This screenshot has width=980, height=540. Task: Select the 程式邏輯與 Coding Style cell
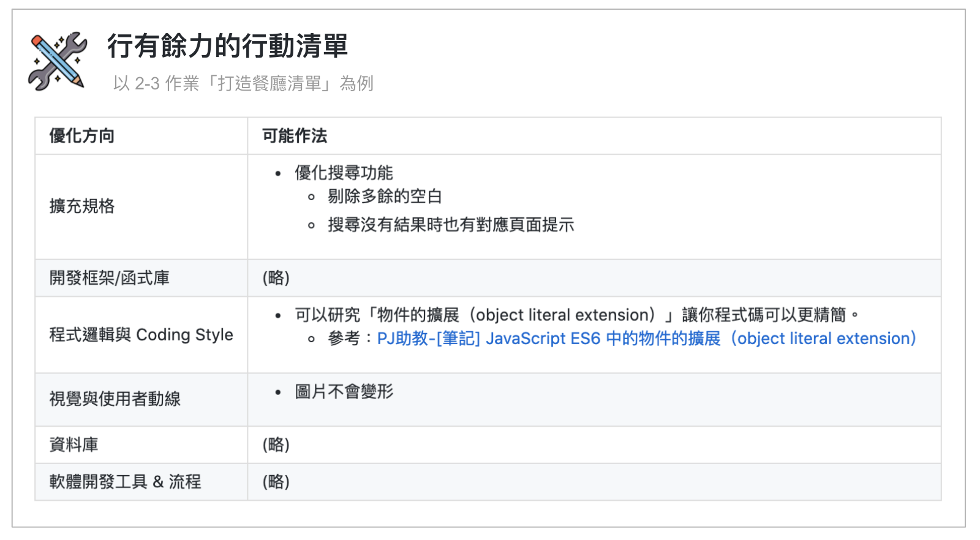pos(141,335)
